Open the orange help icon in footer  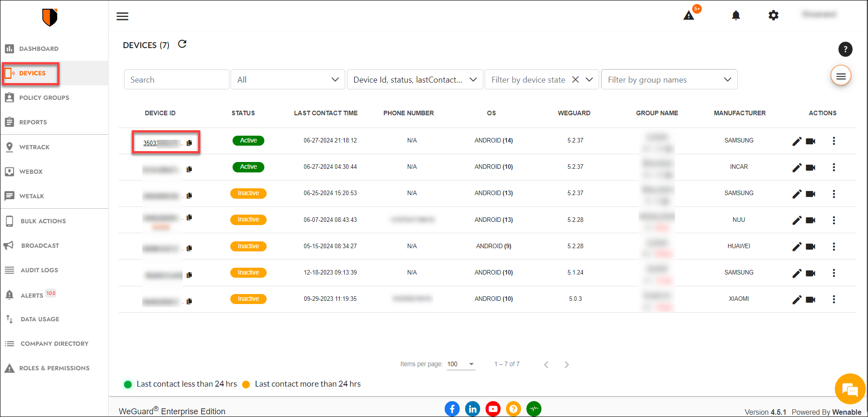[513, 409]
